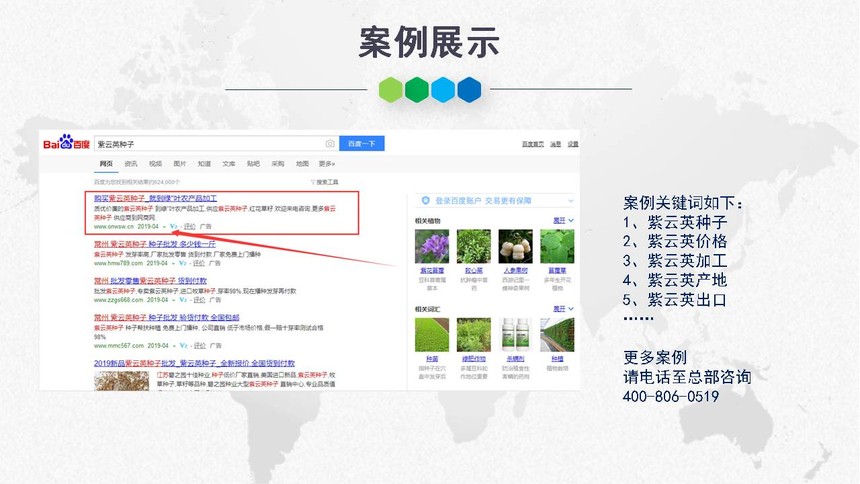Click the text 3、紫云英加工
The height and width of the screenshot is (484, 860).
click(675, 261)
